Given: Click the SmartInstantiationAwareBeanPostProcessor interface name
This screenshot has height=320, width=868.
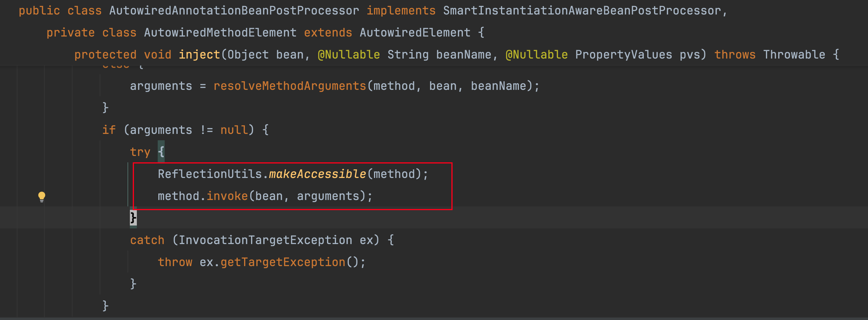Looking at the screenshot, I should coord(582,10).
